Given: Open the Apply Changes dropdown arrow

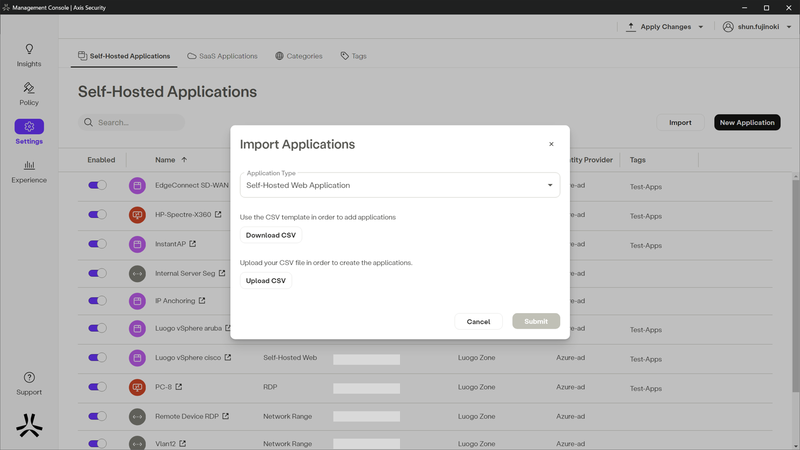Looking at the screenshot, I should [701, 27].
